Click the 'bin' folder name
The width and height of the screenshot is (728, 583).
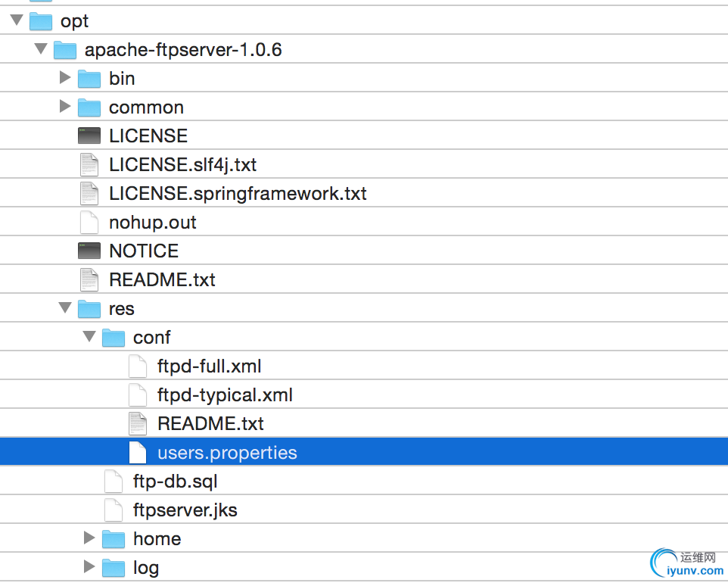click(122, 79)
